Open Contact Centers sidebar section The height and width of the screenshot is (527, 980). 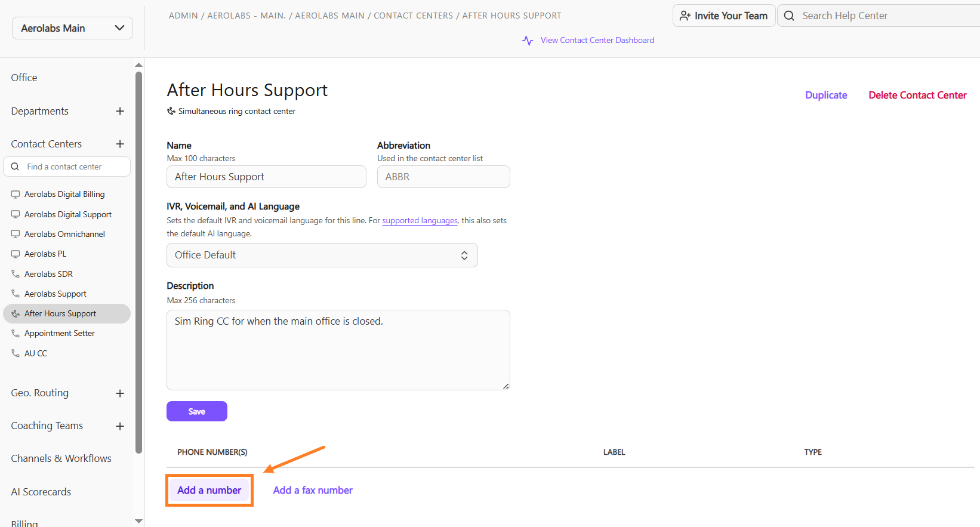[x=47, y=144]
